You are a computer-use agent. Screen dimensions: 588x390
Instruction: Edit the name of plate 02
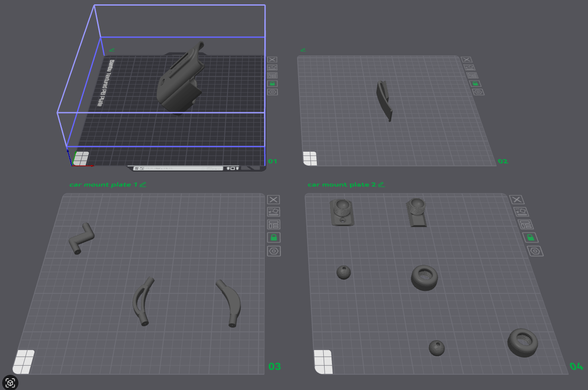[x=303, y=50]
